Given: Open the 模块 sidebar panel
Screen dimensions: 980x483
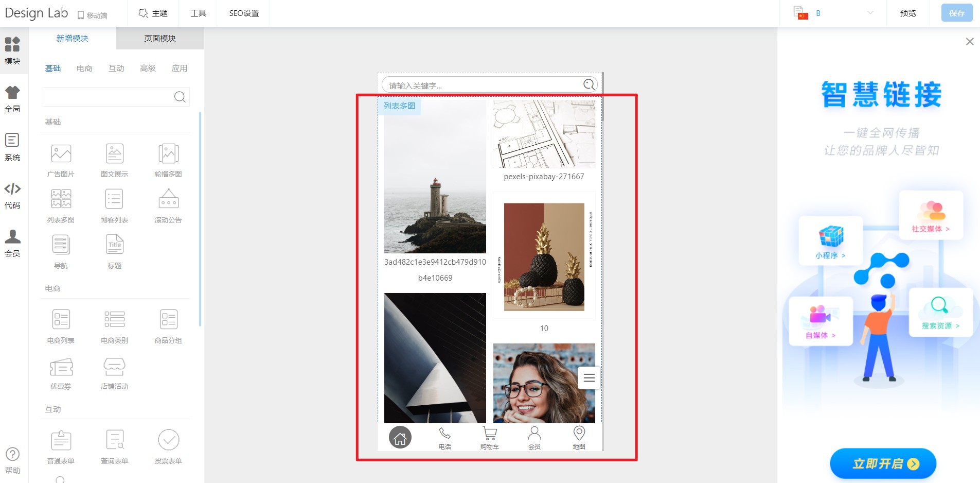Looking at the screenshot, I should [12, 50].
